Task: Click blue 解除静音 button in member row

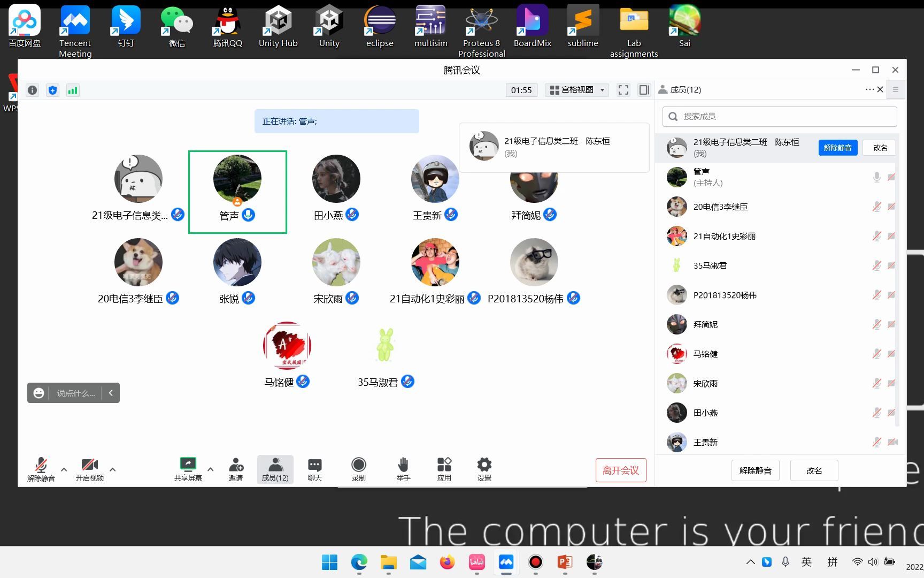Action: [838, 148]
